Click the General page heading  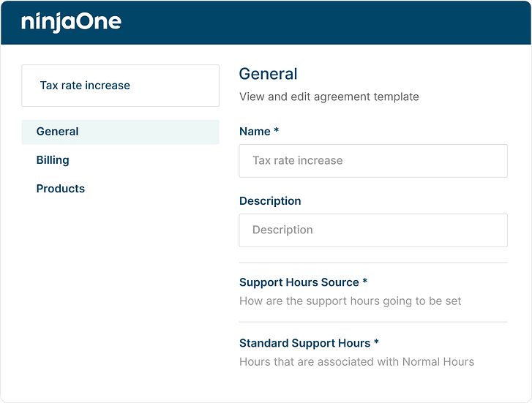268,74
